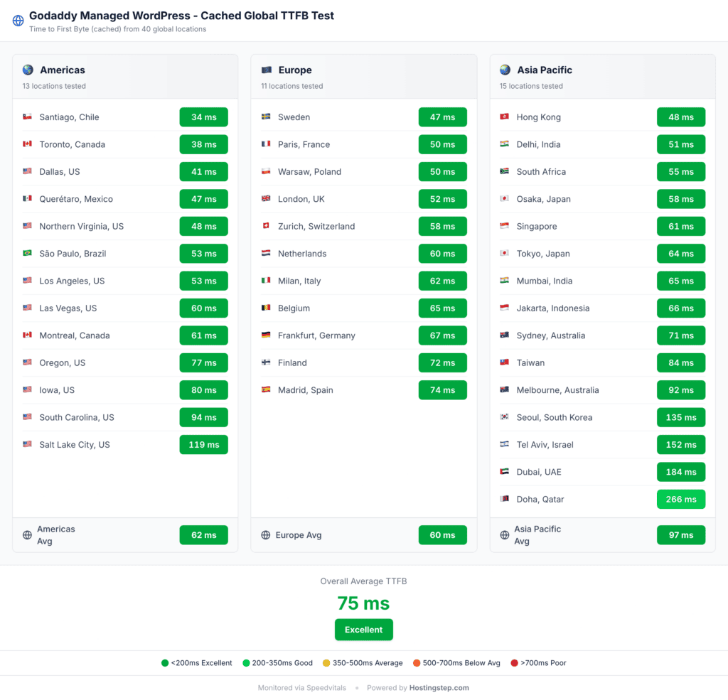
Task: Click the Northern Virginia, US row label
Action: 81,226
